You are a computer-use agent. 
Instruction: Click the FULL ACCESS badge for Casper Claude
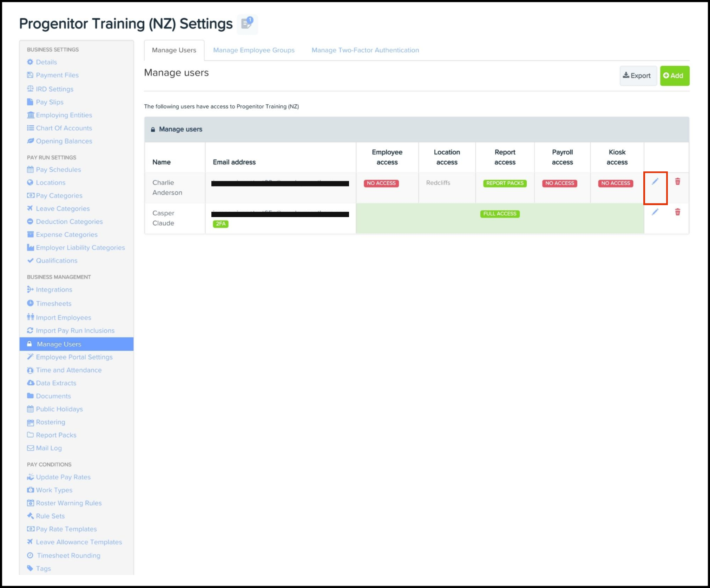click(499, 214)
